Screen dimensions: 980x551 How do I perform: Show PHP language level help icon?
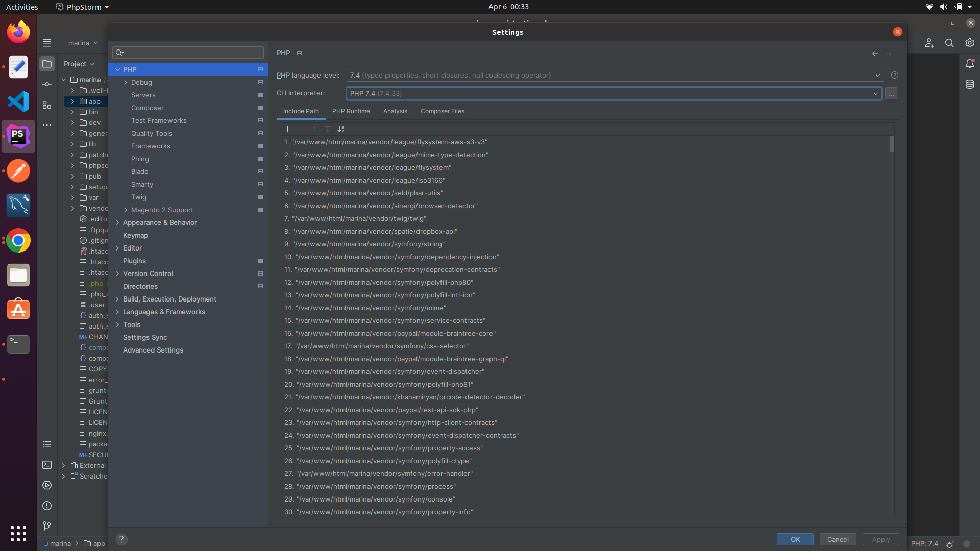pos(895,76)
